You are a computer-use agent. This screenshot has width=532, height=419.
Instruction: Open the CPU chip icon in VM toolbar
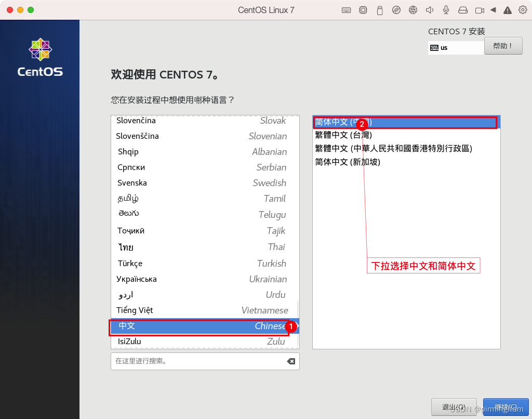pos(363,10)
